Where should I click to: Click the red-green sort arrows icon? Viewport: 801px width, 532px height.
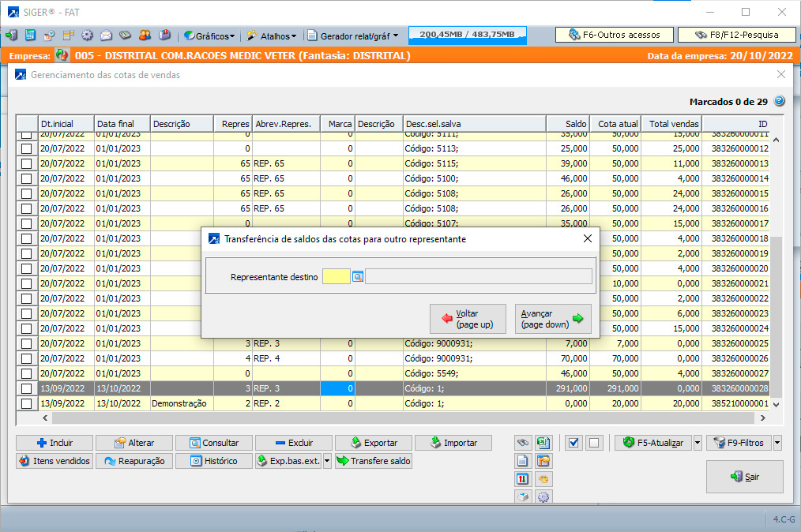coord(522,478)
